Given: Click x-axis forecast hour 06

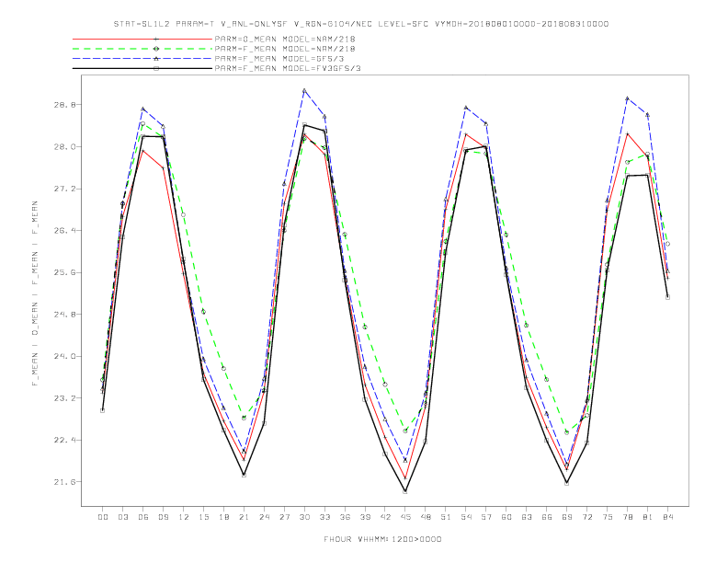Looking at the screenshot, I should click(x=143, y=517).
